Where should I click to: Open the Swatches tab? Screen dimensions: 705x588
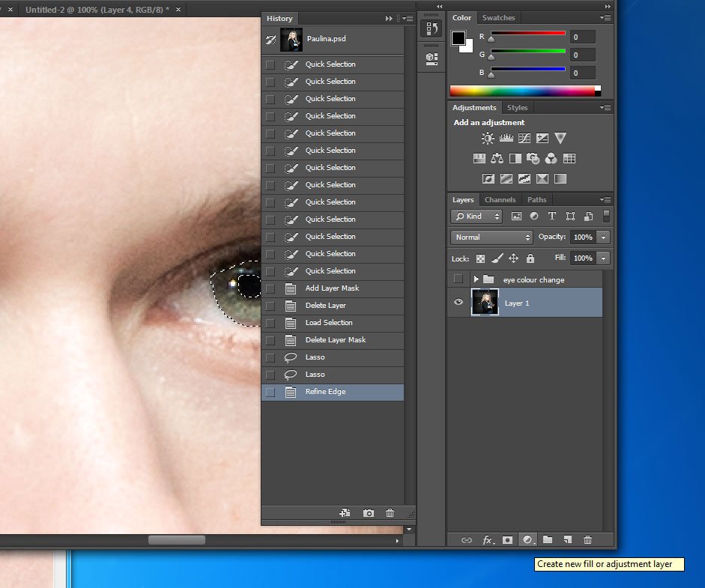click(x=498, y=18)
